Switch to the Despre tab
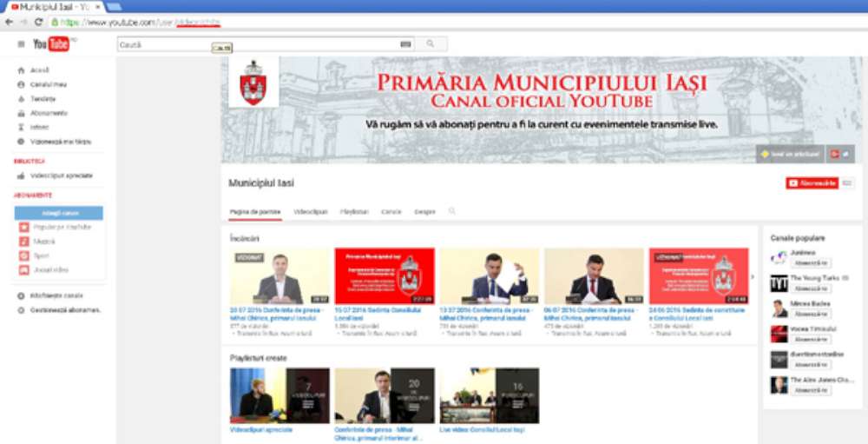 (x=424, y=212)
